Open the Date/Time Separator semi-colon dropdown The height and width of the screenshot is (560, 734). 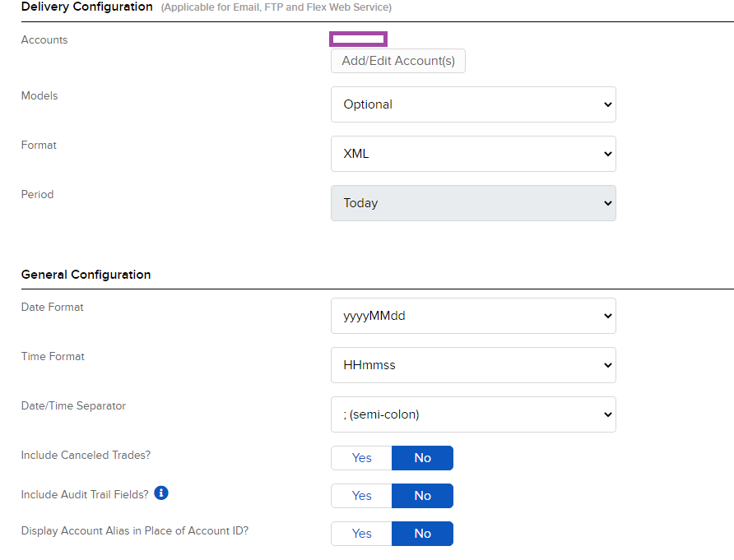pyautogui.click(x=473, y=414)
